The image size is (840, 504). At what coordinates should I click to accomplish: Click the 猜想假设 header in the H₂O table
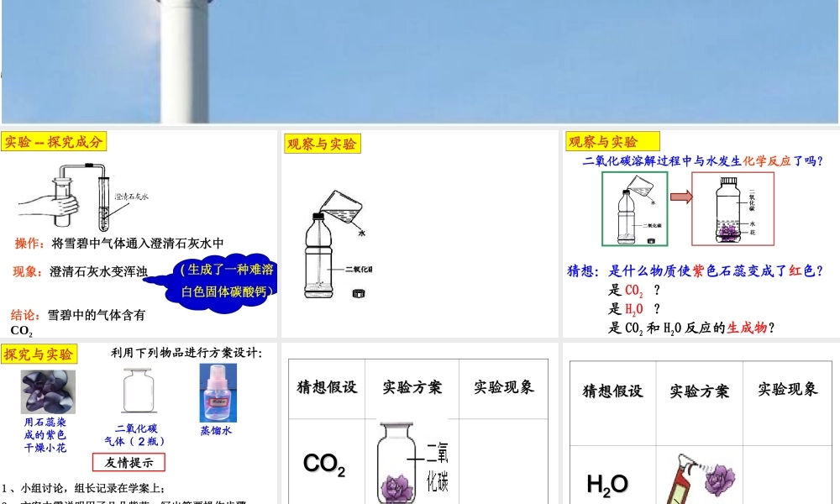pyautogui.click(x=613, y=391)
